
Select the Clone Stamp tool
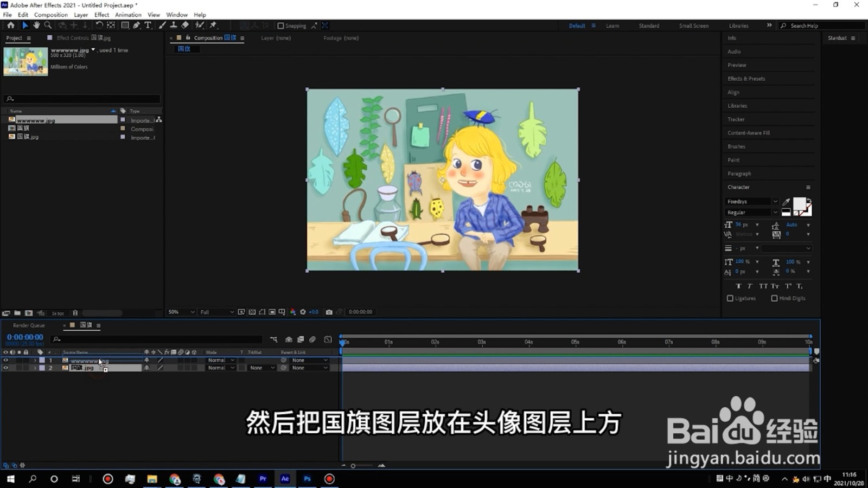[174, 25]
